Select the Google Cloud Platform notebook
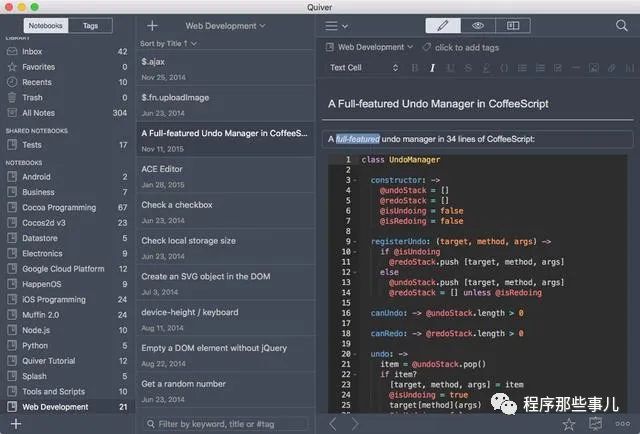This screenshot has width=640, height=434. (x=67, y=269)
